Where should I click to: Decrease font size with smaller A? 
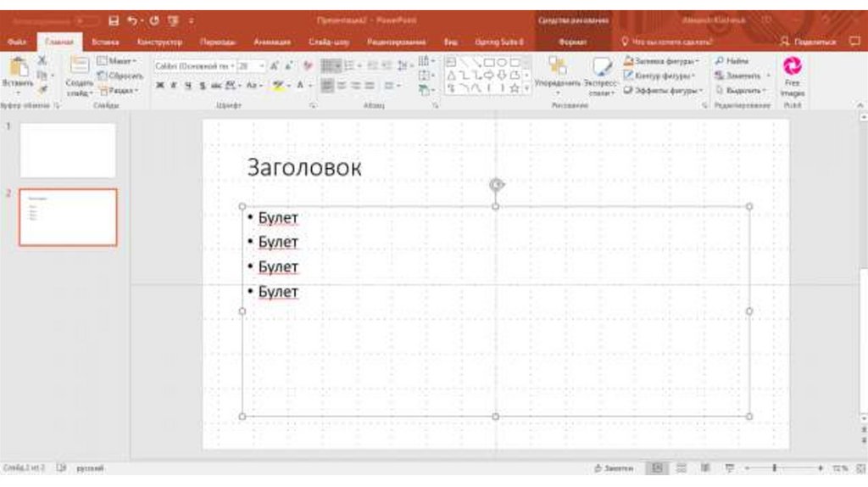coord(288,66)
